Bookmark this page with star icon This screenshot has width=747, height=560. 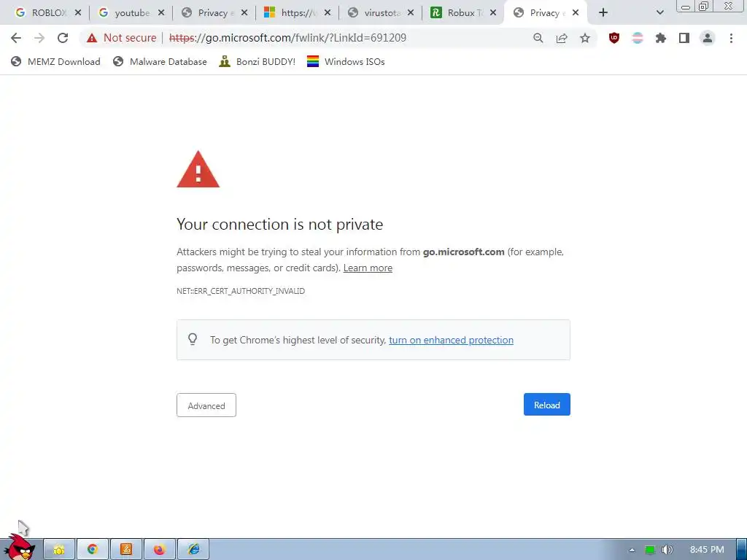585,38
